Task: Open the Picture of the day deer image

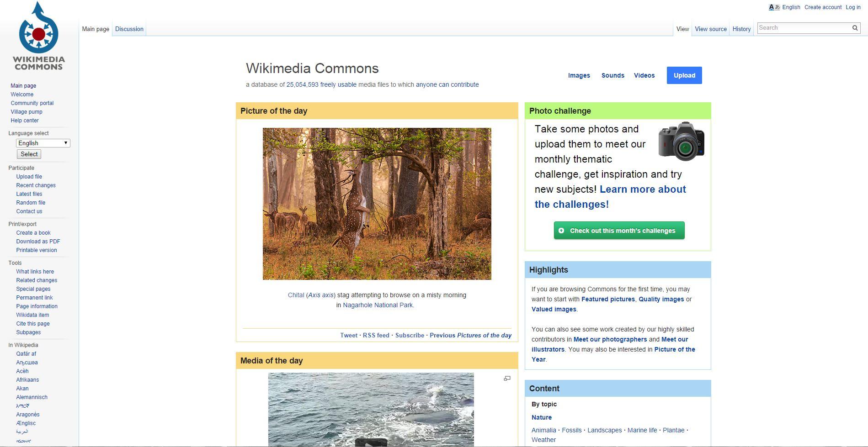Action: 377,204
